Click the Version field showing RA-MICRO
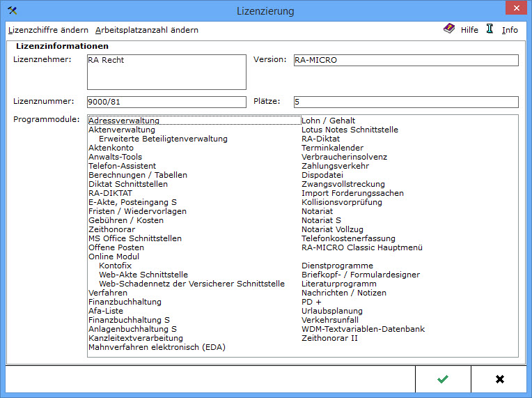532x398 pixels. point(406,60)
